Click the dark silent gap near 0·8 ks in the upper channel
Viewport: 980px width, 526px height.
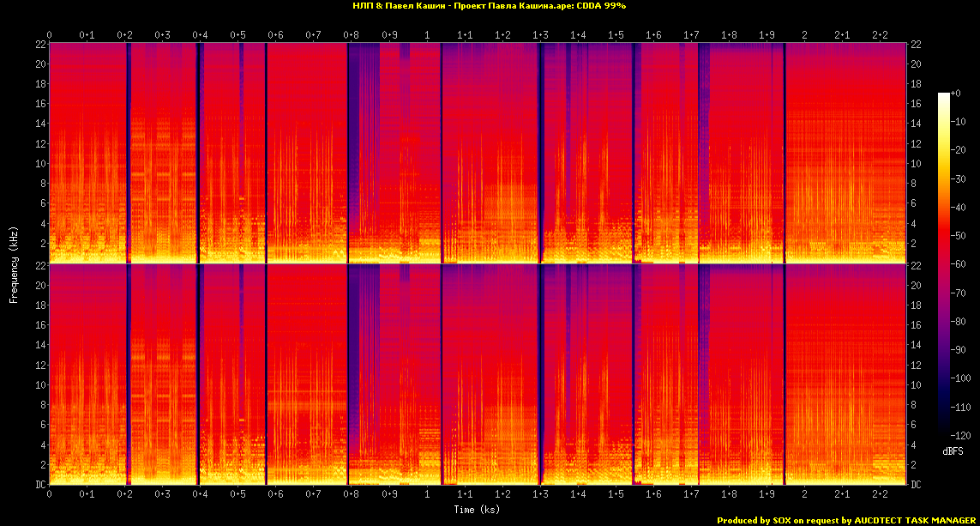tap(348, 154)
